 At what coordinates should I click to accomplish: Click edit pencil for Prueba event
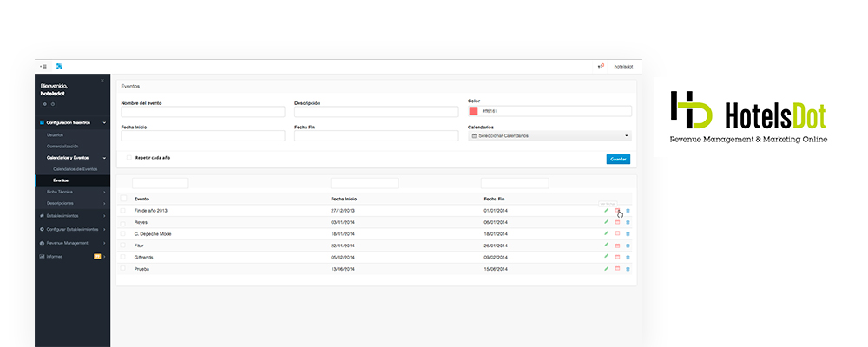click(606, 269)
